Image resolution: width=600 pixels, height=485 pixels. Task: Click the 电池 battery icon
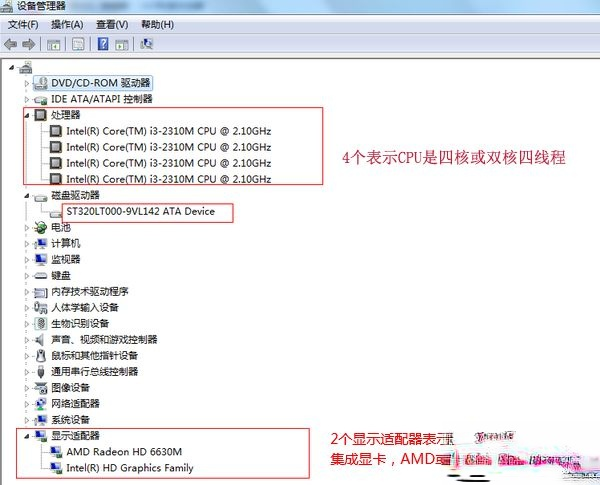point(40,227)
